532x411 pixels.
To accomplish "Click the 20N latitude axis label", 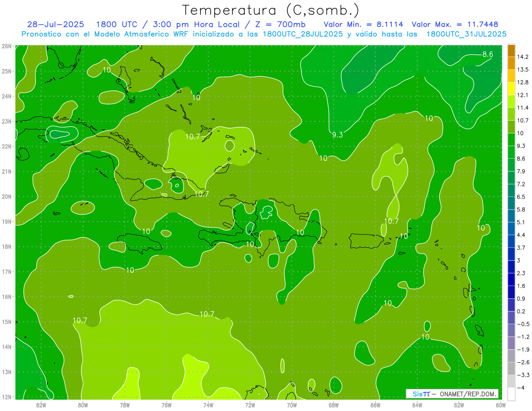I will 6,196.
